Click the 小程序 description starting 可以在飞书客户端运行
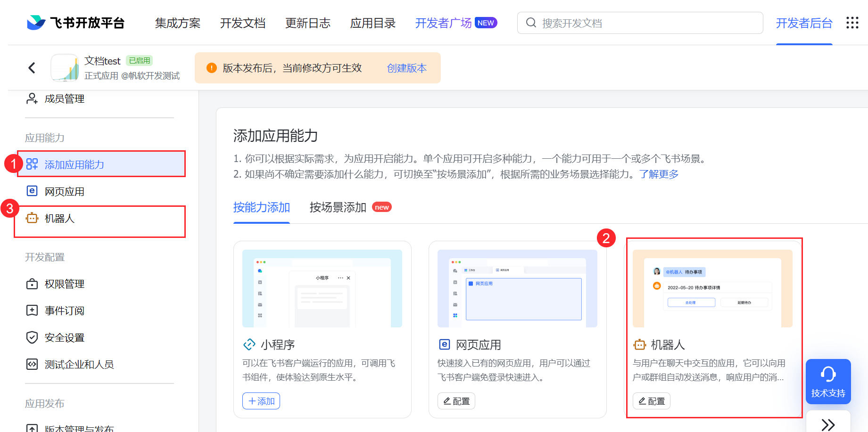 click(319, 370)
